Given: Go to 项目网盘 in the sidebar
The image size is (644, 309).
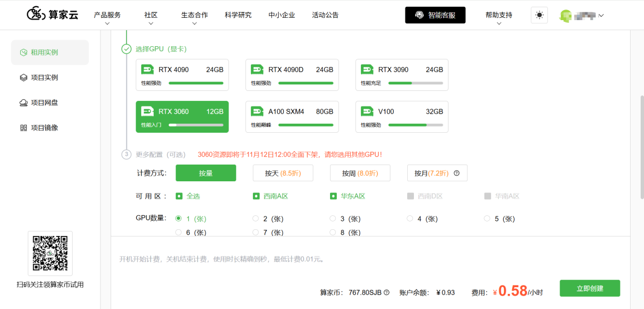Looking at the screenshot, I should (x=50, y=103).
